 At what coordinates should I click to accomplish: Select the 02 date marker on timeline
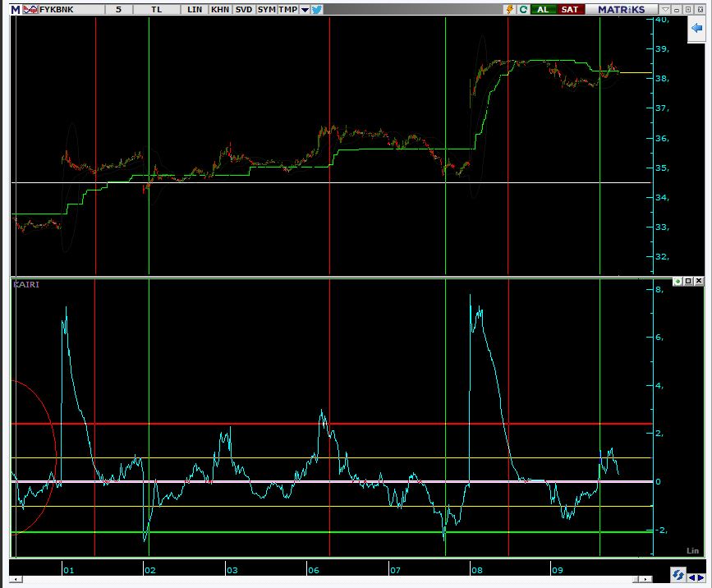(x=150, y=570)
